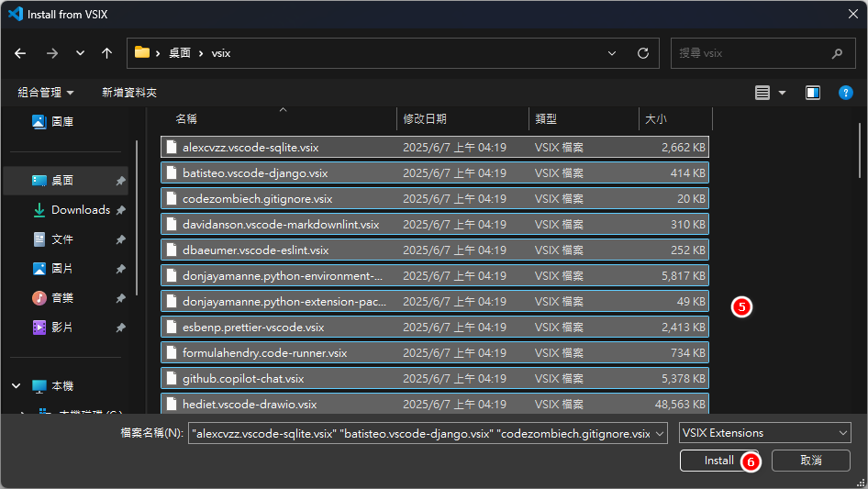Change the file view layout

[762, 93]
